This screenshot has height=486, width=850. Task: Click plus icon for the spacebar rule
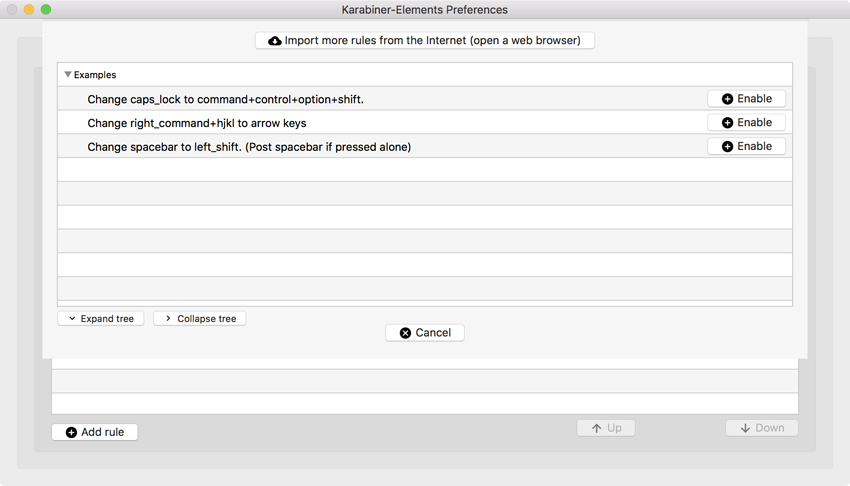coord(727,147)
